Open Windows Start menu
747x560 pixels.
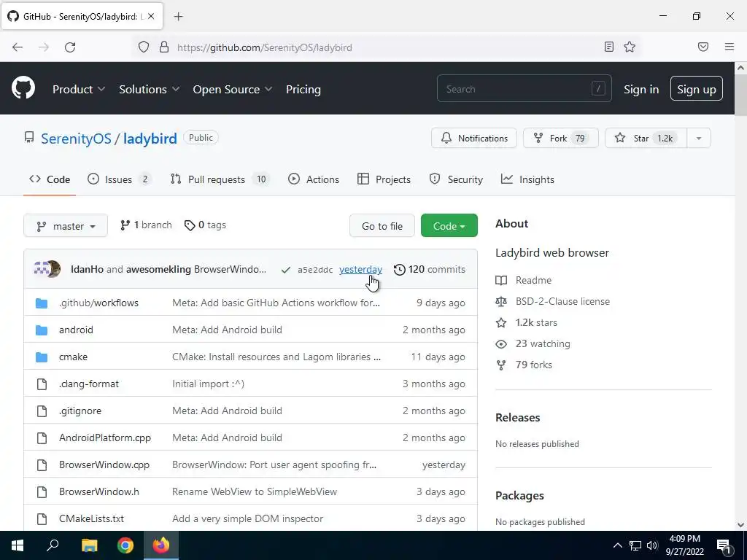18,545
